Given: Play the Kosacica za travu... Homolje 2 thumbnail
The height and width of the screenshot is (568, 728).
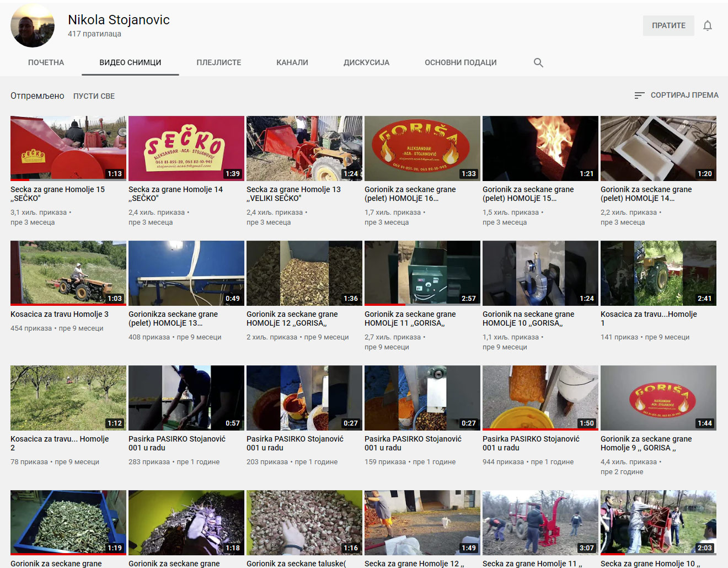Looking at the screenshot, I should 68,398.
